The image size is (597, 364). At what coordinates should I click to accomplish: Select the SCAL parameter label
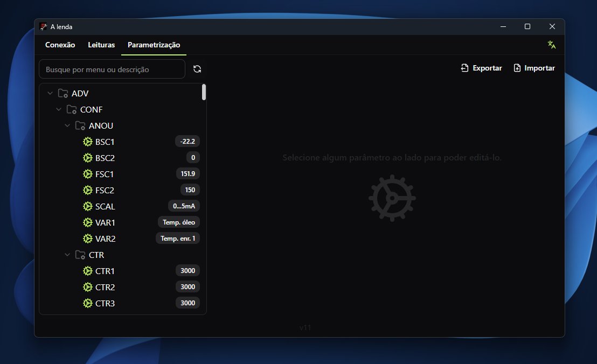click(105, 207)
